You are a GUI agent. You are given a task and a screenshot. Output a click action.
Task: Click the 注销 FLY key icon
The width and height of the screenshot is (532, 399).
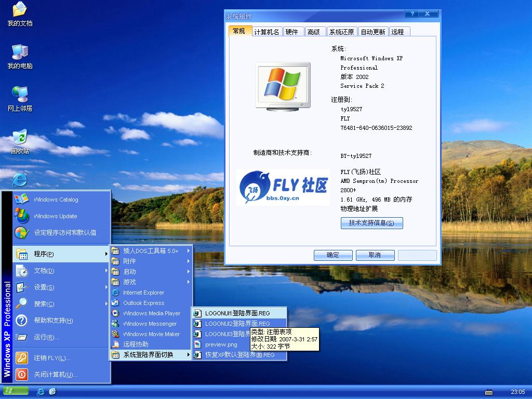point(21,358)
